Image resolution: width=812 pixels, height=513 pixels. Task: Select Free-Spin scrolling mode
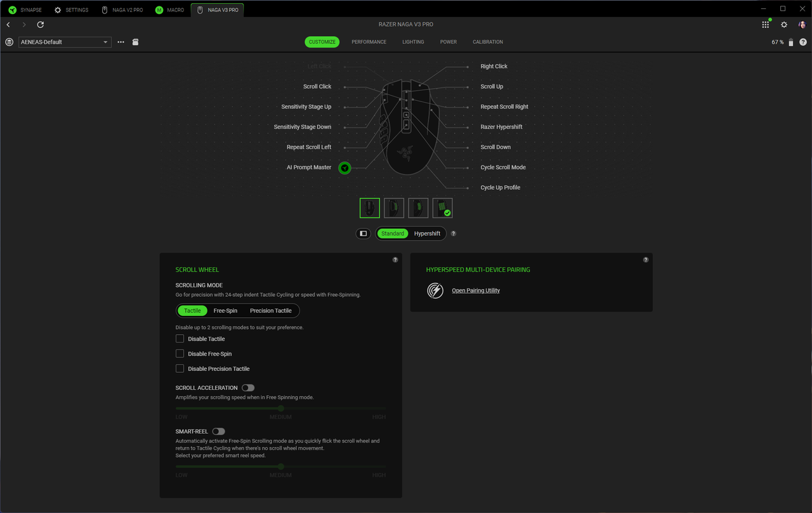coord(225,311)
